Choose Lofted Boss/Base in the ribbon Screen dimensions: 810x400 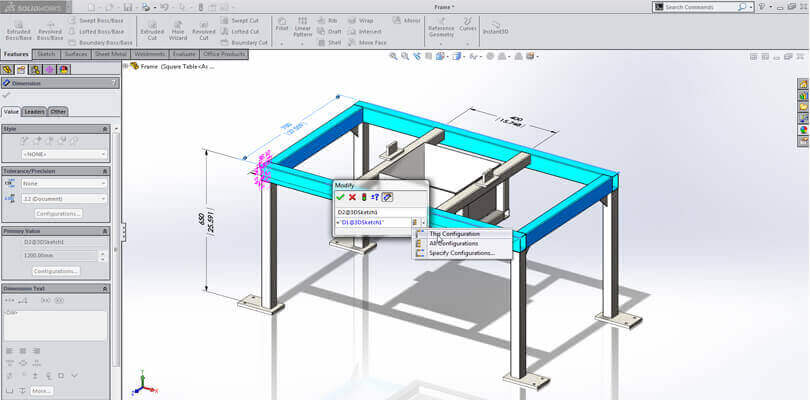click(96, 32)
